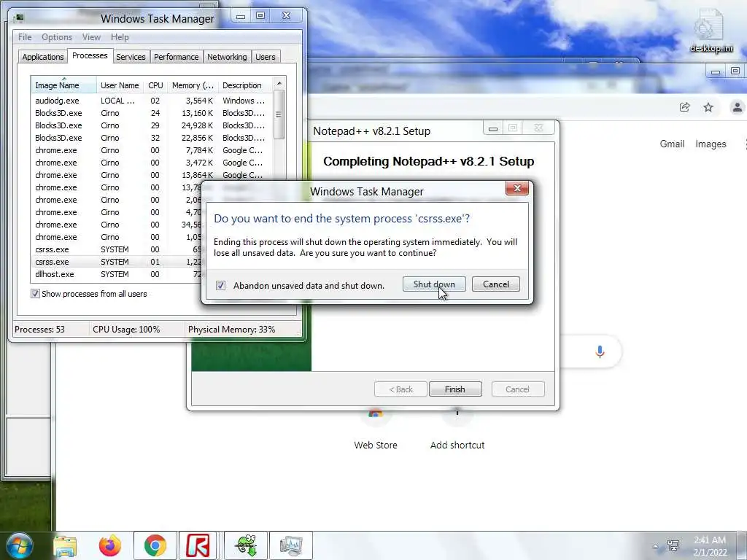Start Google voice search with the microphone
This screenshot has width=747, height=560.
[x=600, y=351]
